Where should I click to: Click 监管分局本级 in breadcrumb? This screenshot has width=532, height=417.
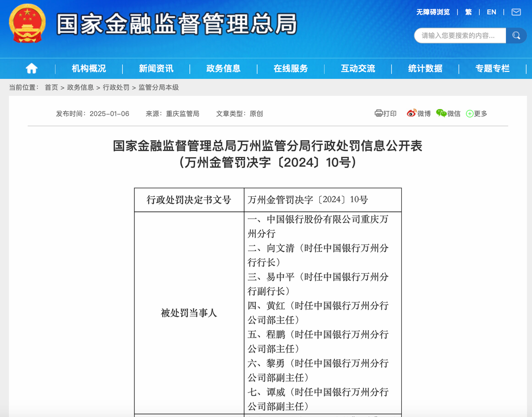[159, 87]
